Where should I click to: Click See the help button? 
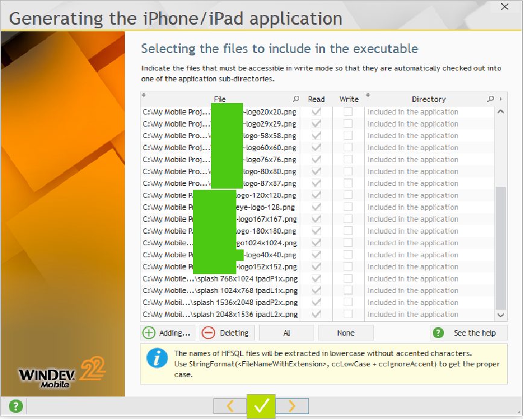tap(469, 333)
